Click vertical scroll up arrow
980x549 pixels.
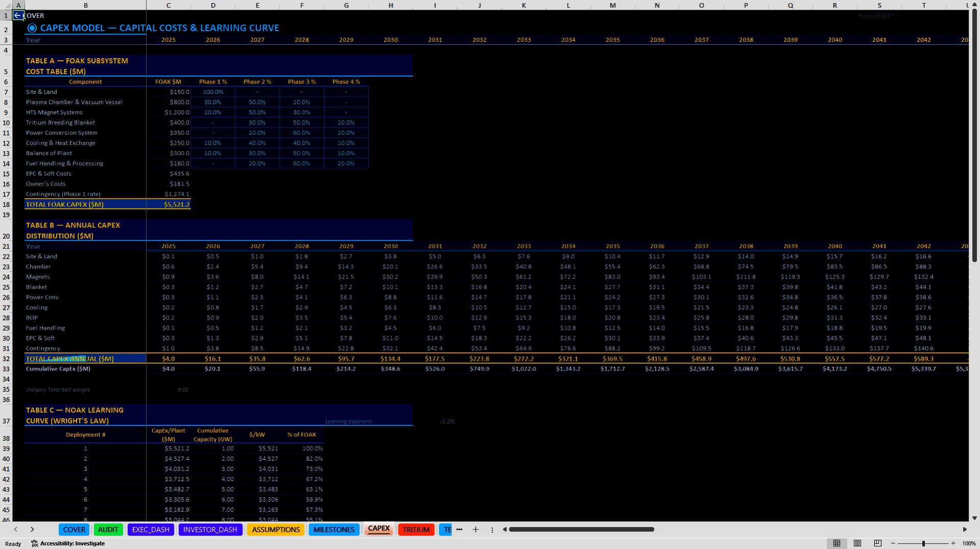[974, 5]
